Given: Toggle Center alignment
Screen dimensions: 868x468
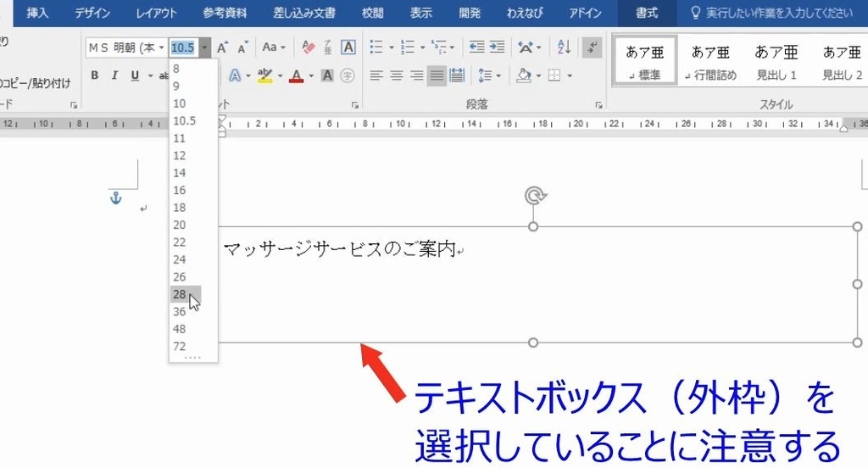Looking at the screenshot, I should pos(397,75).
